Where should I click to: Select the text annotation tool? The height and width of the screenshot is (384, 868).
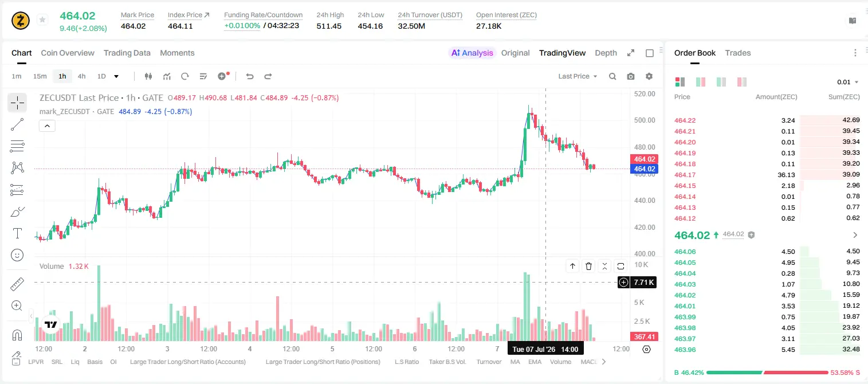click(x=17, y=233)
